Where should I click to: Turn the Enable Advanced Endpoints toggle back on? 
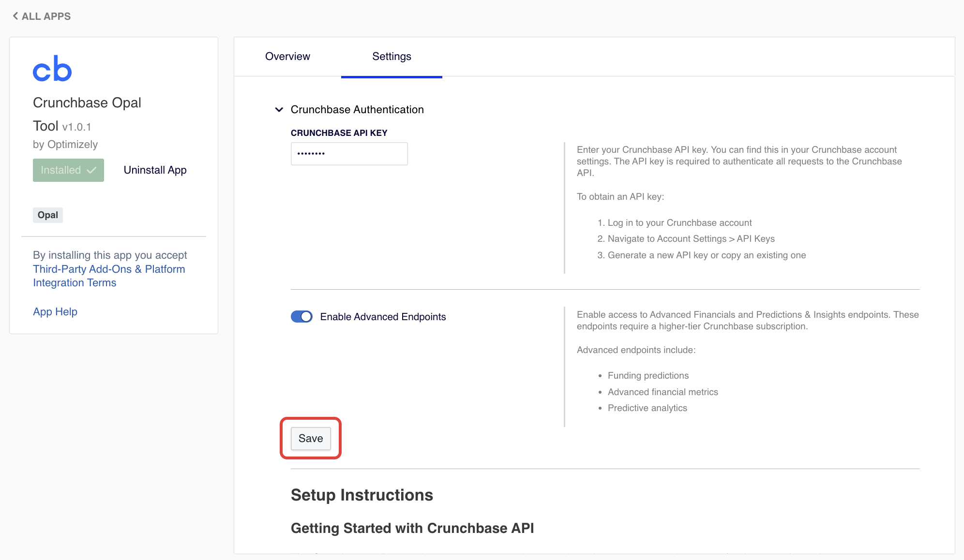pyautogui.click(x=301, y=317)
